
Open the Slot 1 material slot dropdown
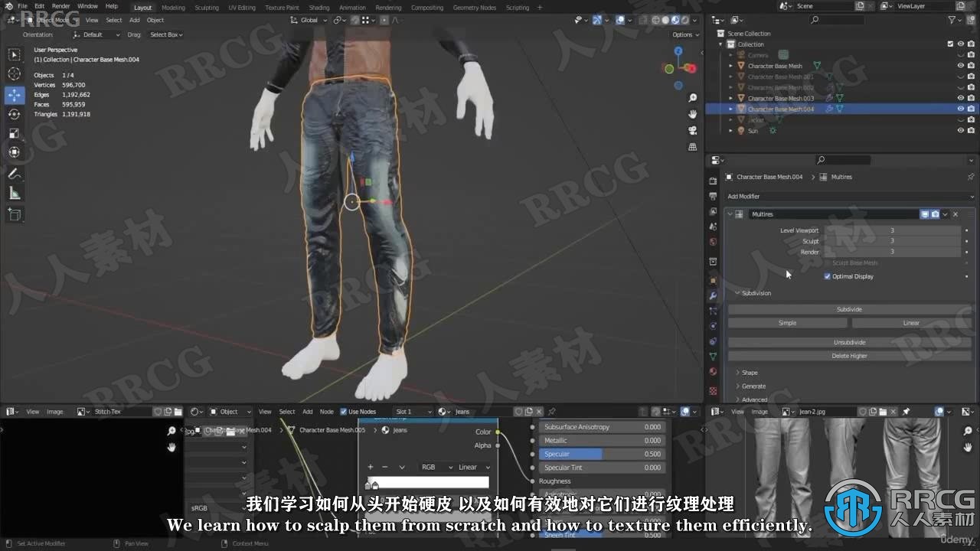click(413, 412)
